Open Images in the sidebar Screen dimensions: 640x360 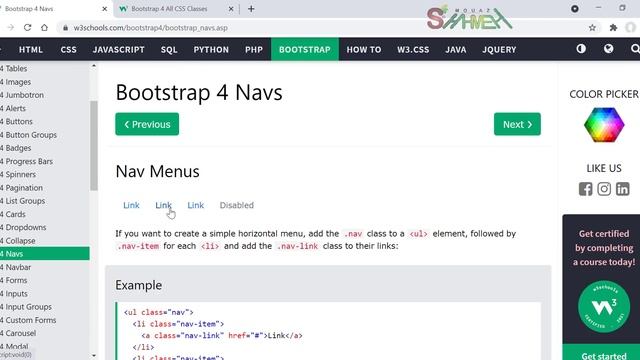(x=45, y=82)
